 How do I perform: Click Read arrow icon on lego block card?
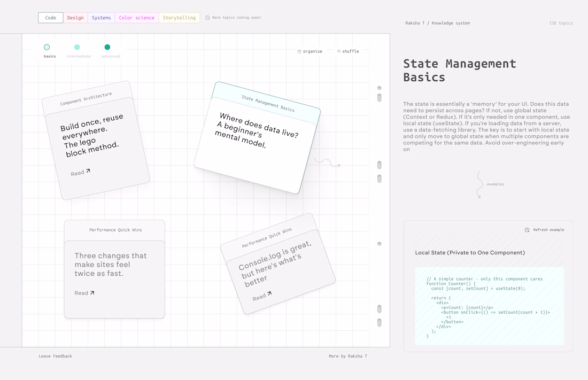point(88,170)
